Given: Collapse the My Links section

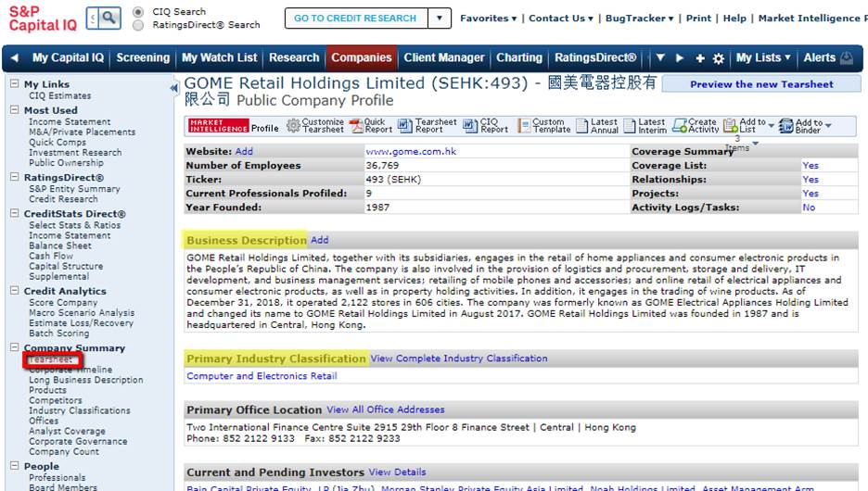Looking at the screenshot, I should (x=15, y=83).
